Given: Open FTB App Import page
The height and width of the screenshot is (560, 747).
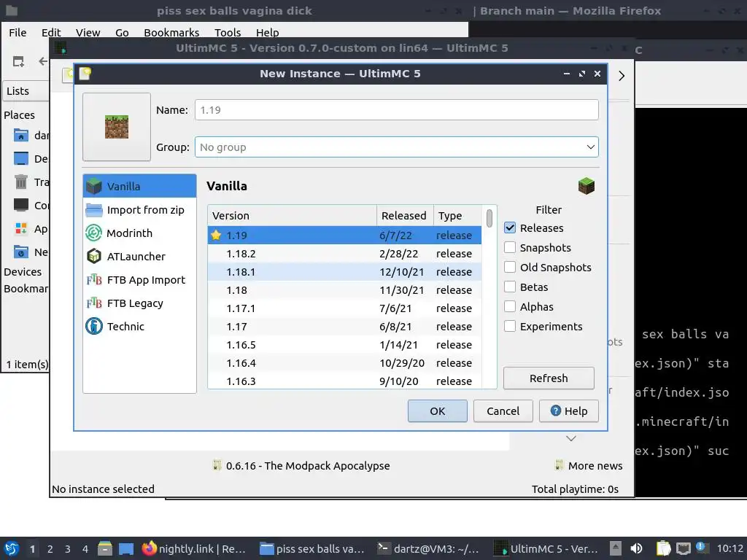Looking at the screenshot, I should [x=139, y=279].
